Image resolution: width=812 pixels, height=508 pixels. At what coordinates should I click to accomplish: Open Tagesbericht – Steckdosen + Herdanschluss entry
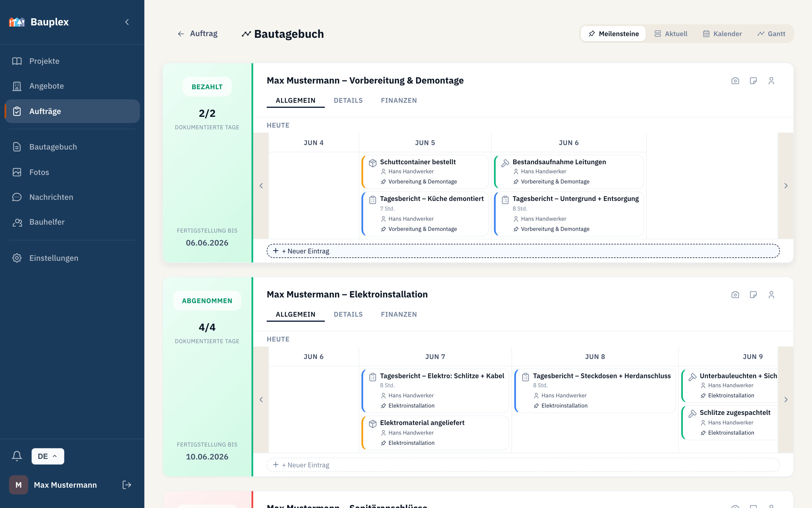595,391
